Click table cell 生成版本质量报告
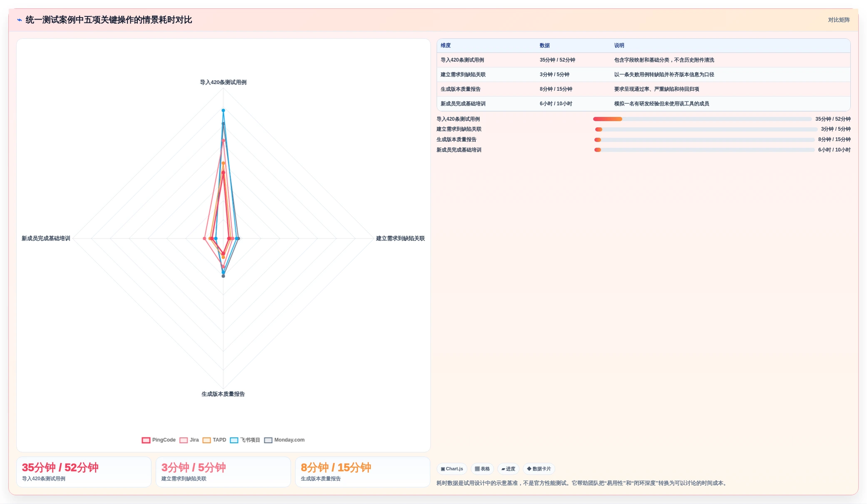Viewport: 867px width, 504px height. [x=461, y=89]
